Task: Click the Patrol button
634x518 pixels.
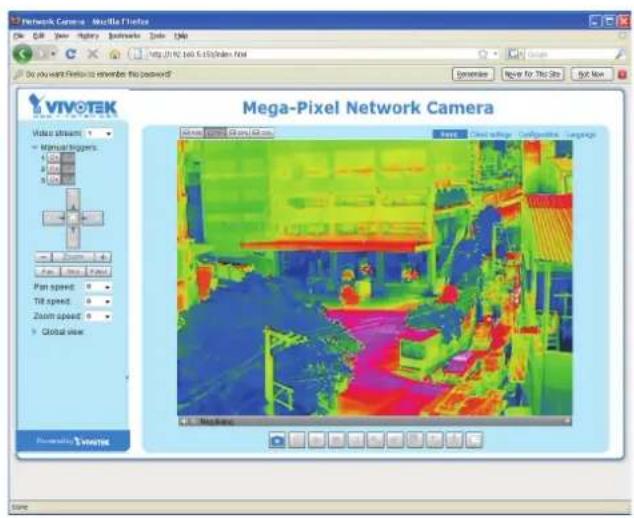Action: pyautogui.click(x=99, y=272)
